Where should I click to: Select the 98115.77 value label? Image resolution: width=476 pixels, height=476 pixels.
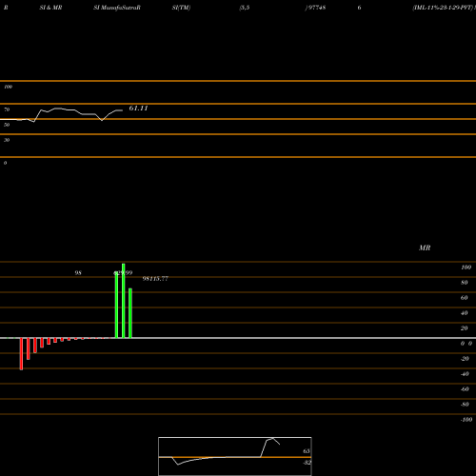click(155, 279)
